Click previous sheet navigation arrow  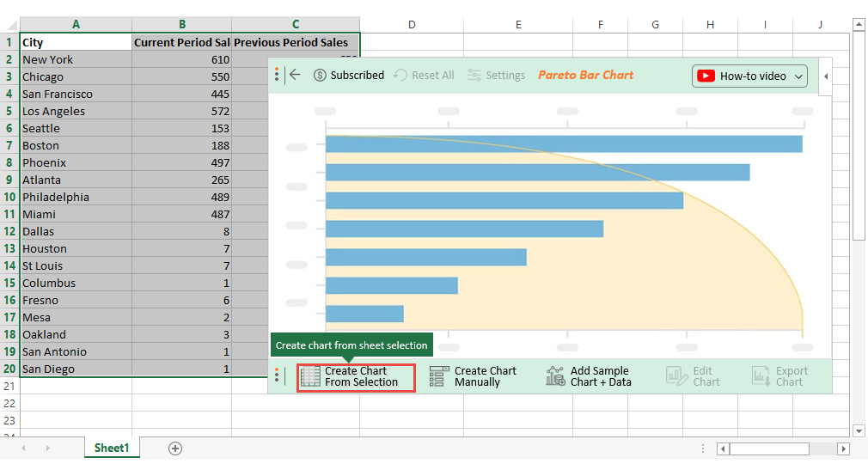[x=23, y=449]
